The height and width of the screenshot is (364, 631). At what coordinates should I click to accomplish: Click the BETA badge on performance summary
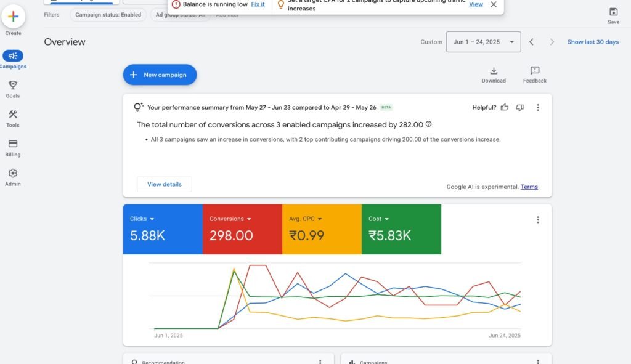pos(386,107)
